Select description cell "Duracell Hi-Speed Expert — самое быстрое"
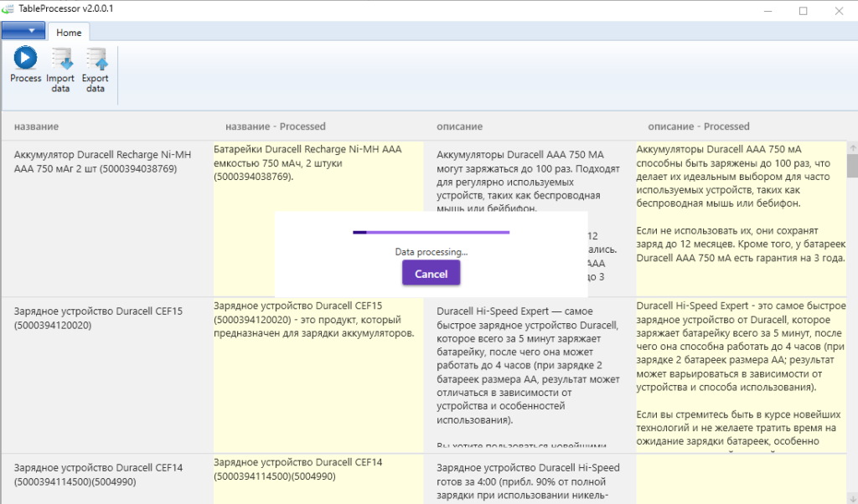The height and width of the screenshot is (504, 858). (530, 376)
